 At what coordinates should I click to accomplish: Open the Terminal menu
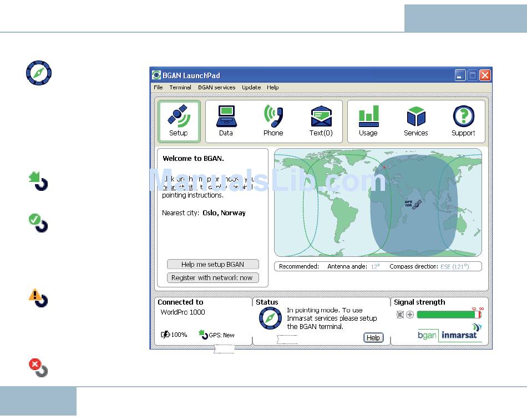[180, 87]
